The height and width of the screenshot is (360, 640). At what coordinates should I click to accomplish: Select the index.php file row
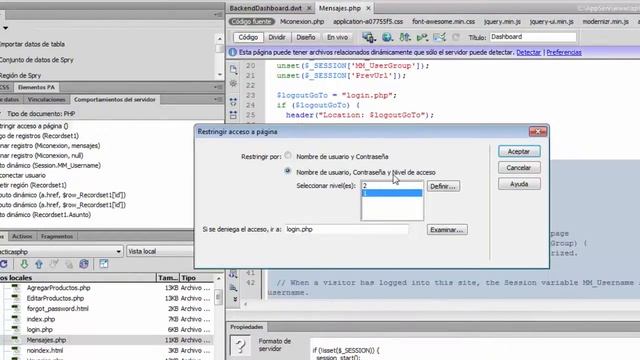[107, 319]
